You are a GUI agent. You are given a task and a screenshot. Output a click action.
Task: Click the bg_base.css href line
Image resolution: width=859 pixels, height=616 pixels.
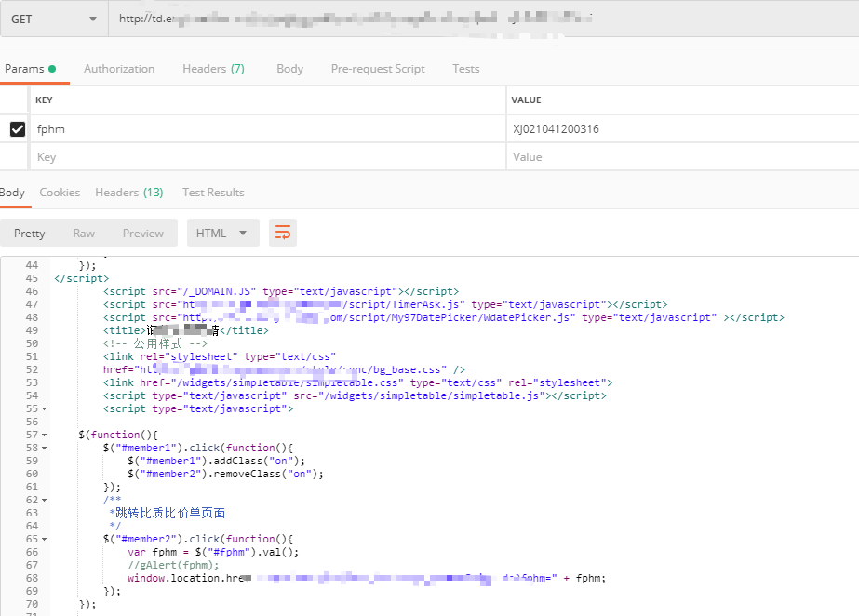click(x=284, y=369)
